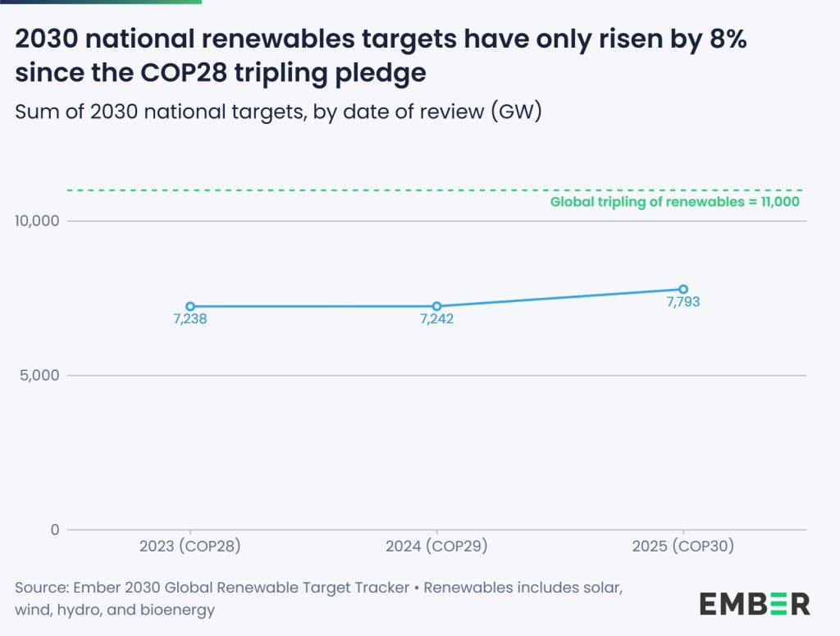This screenshot has width=840, height=636.
Task: Click the 7,238 data label
Action: coord(190,319)
